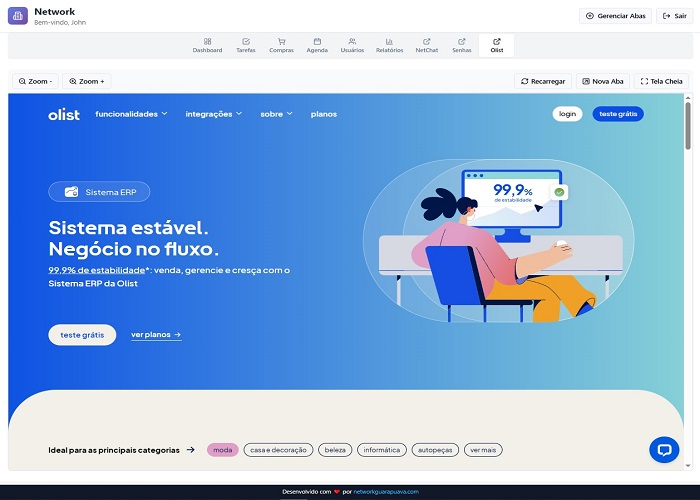
Task: Click the Network app logo icon
Action: click(18, 16)
